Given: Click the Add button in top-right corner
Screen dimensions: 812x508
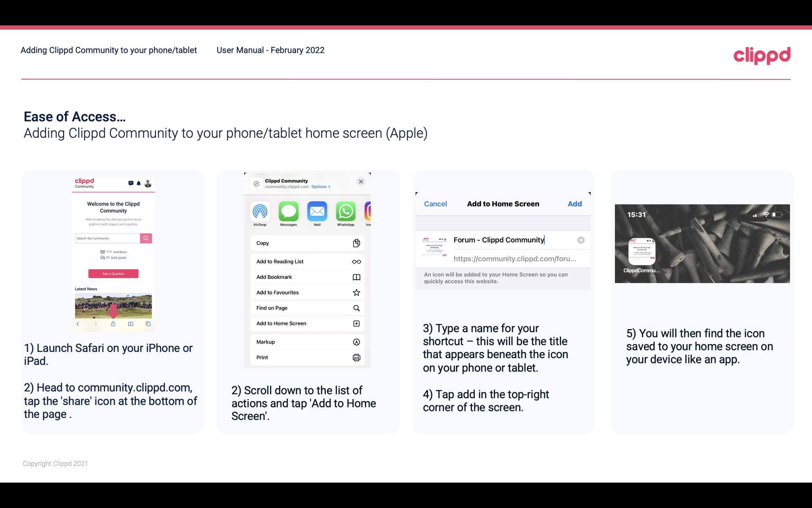Looking at the screenshot, I should (575, 203).
